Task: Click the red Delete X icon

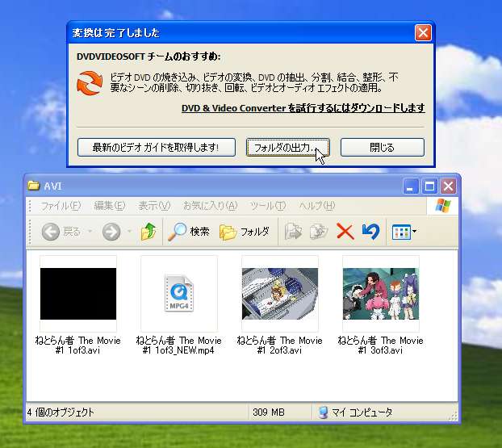Action: pyautogui.click(x=345, y=232)
